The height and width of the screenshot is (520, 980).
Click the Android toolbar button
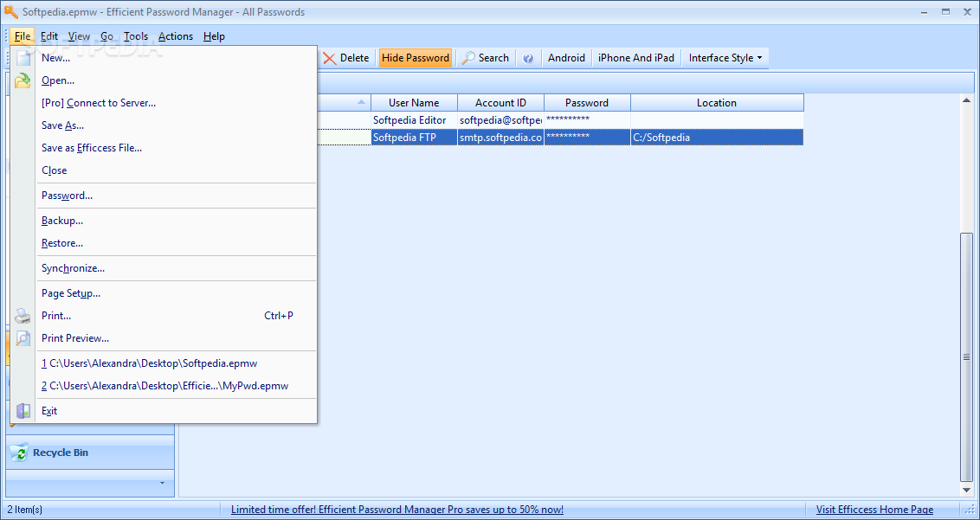[x=566, y=58]
